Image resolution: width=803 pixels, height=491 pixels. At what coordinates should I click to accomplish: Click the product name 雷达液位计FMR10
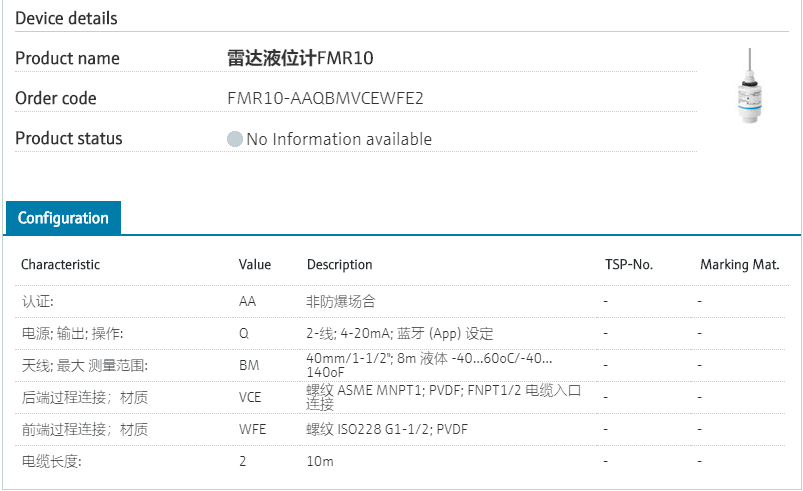point(300,58)
